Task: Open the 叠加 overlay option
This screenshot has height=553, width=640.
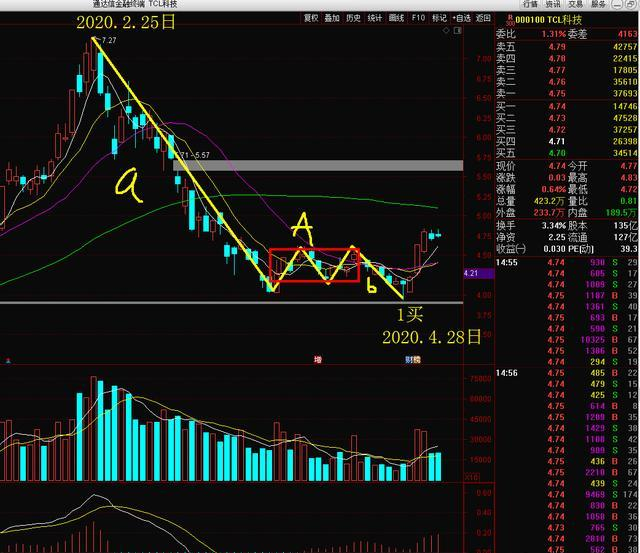Action: click(x=332, y=18)
